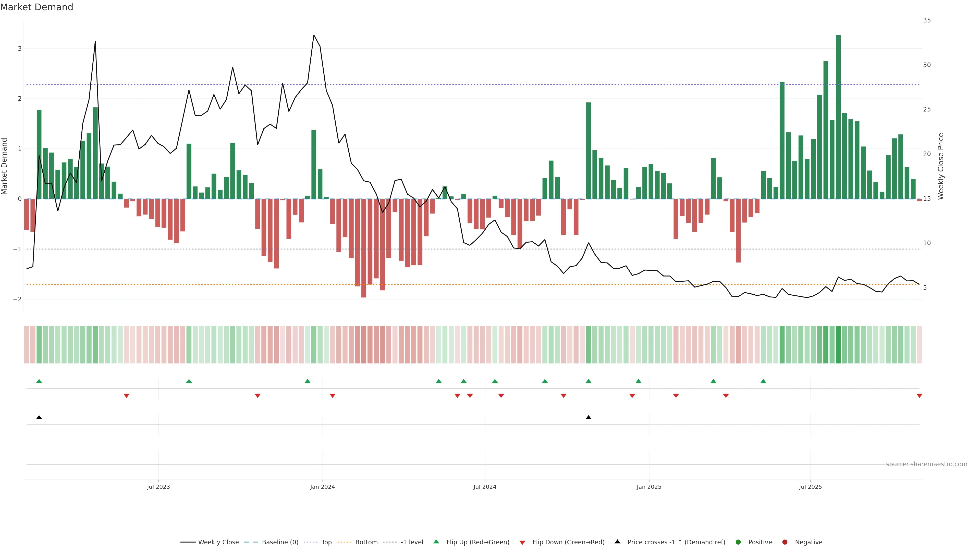980x551 pixels.
Task: Click the red Flip Down legend triangle
Action: tap(522, 542)
